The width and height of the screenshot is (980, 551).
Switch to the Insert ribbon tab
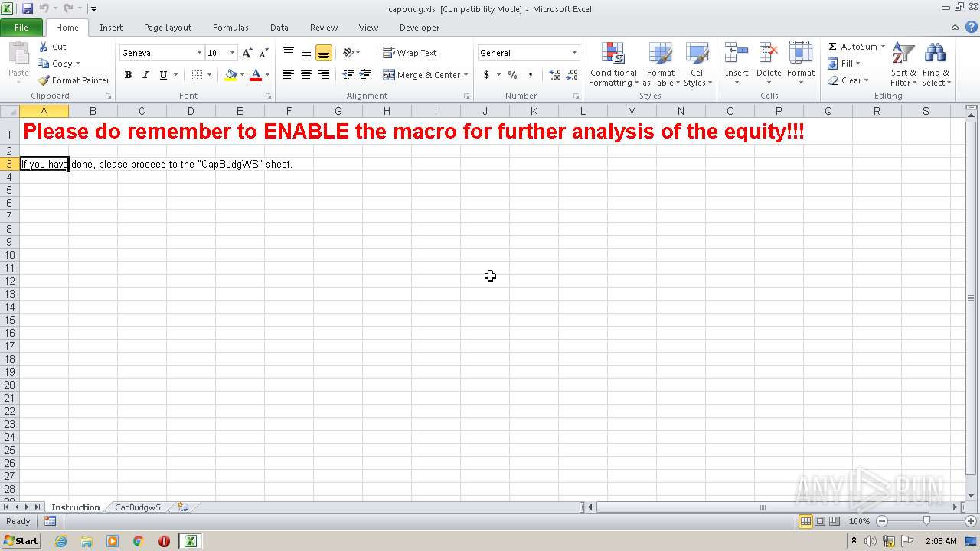pyautogui.click(x=111, y=28)
